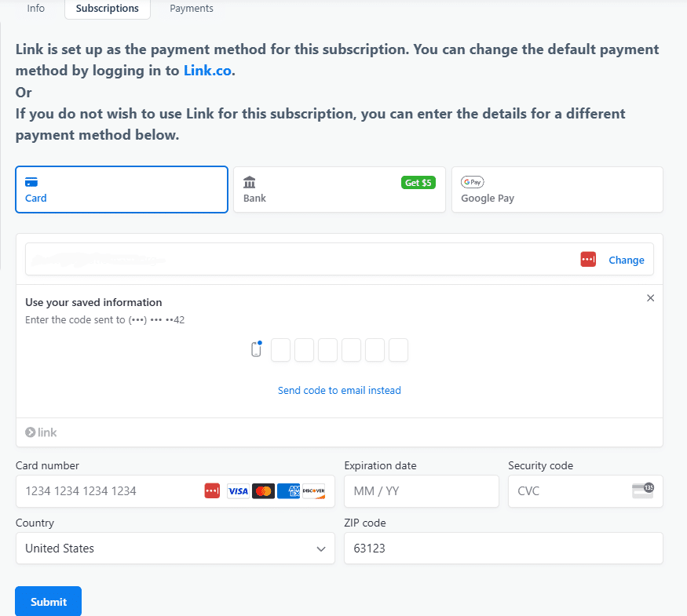This screenshot has width=687, height=616.
Task: Switch to the Info tab
Action: (x=36, y=9)
